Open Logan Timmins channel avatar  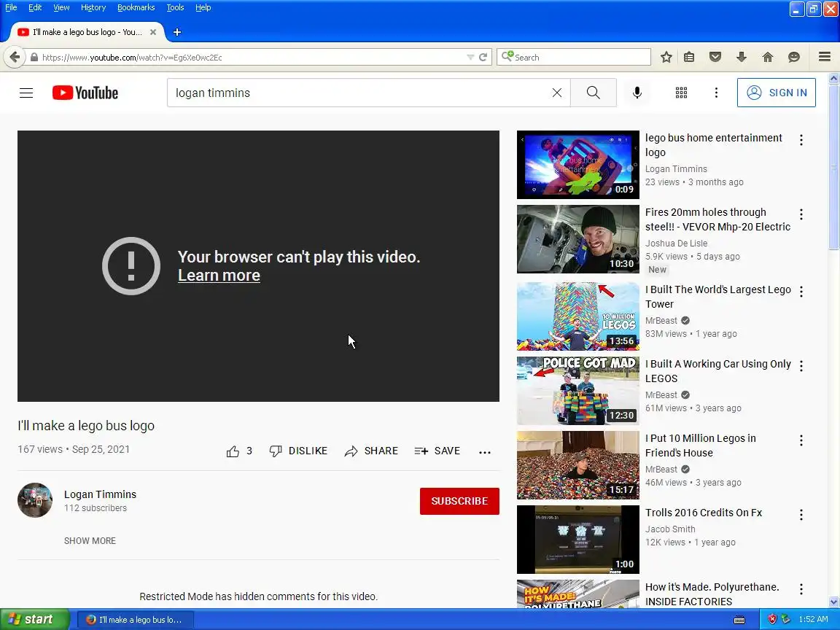pyautogui.click(x=35, y=499)
